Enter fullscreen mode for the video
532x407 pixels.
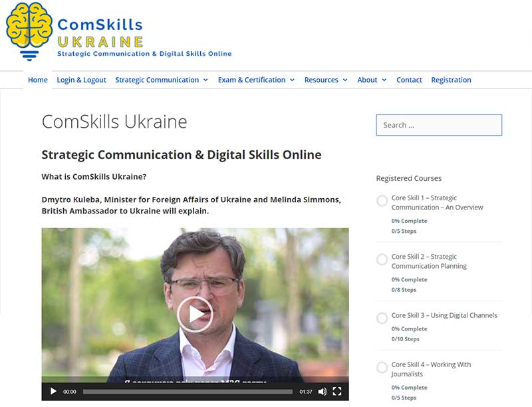(337, 392)
